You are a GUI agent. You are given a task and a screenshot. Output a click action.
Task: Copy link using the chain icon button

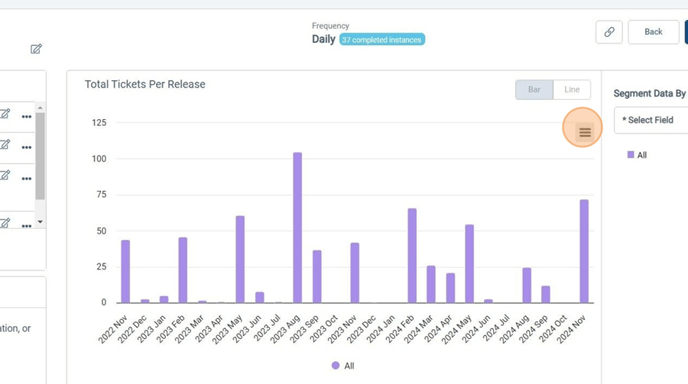[609, 32]
